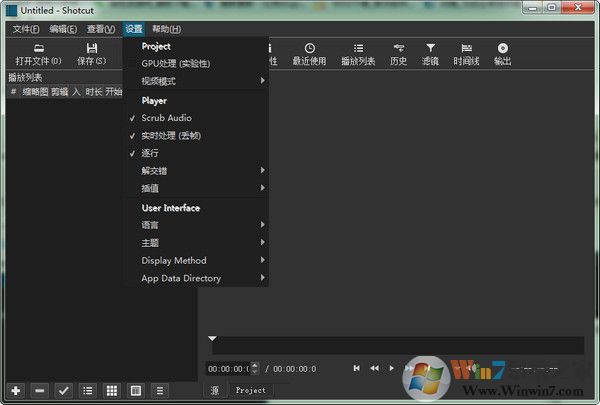Open the Filters (滤镜) panel
Image resolution: width=600 pixels, height=405 pixels.
(430, 53)
